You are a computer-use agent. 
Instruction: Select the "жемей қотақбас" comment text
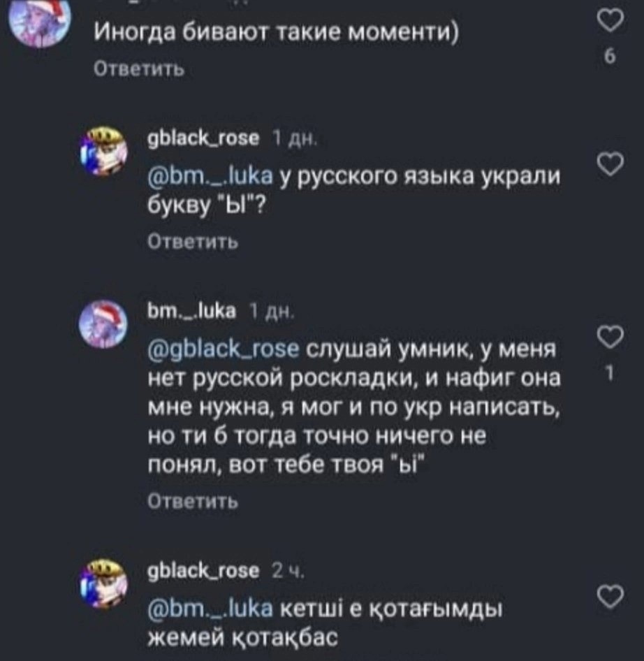point(242,637)
